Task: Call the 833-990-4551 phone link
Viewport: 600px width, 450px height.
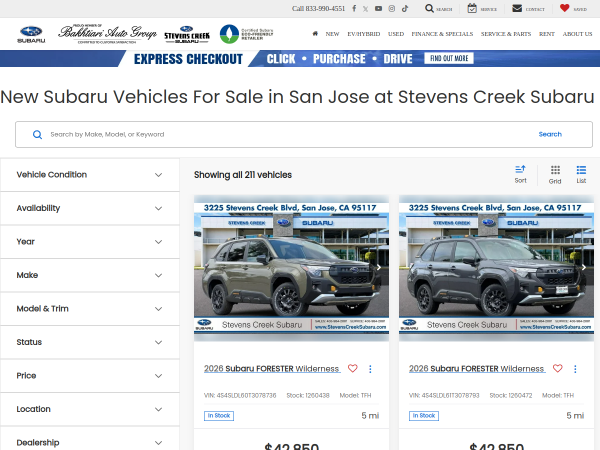Action: 318,8
